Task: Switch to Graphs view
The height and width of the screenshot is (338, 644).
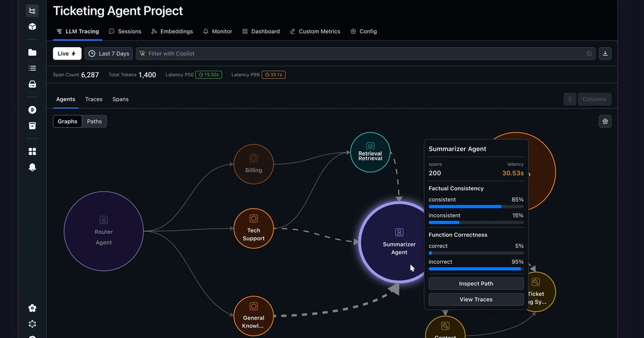Action: click(68, 121)
